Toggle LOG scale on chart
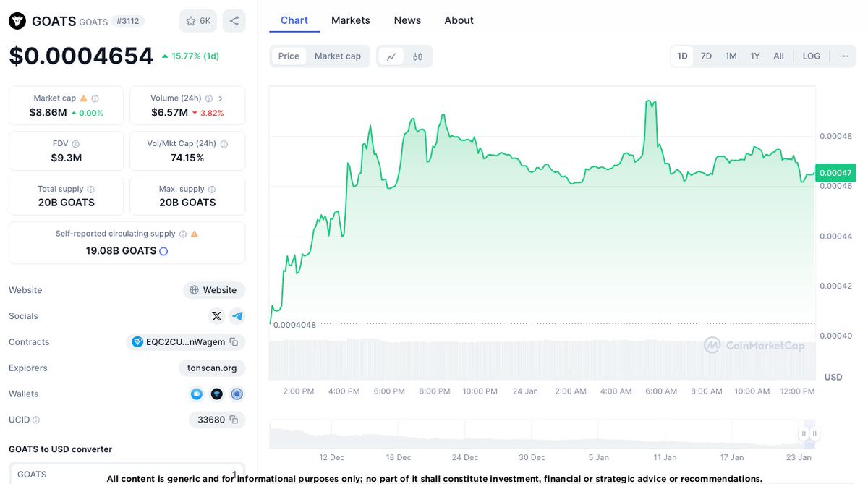This screenshot has width=868, height=484. click(812, 56)
